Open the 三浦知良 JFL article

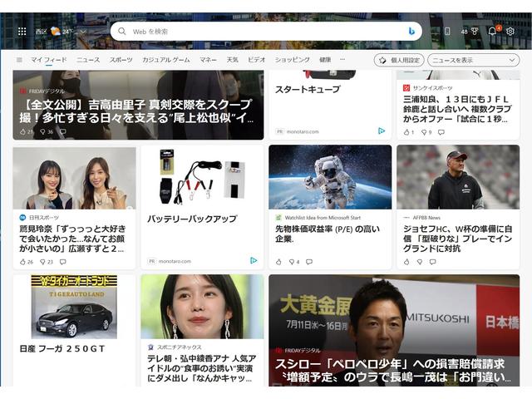pyautogui.click(x=457, y=109)
